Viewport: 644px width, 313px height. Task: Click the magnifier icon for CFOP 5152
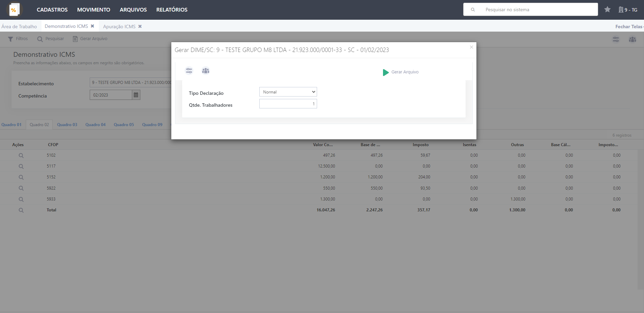click(21, 177)
